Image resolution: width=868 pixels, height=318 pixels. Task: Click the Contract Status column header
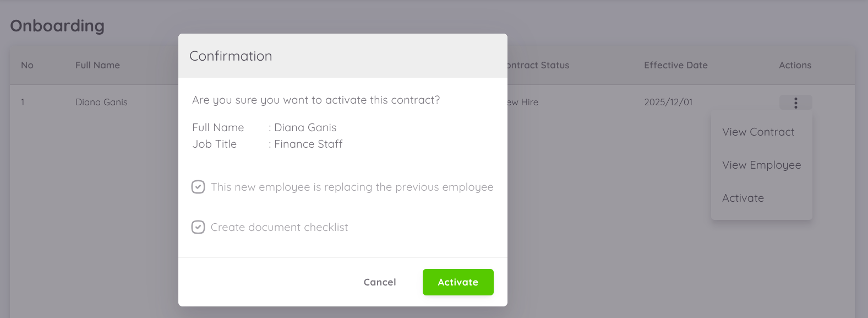[x=538, y=65]
